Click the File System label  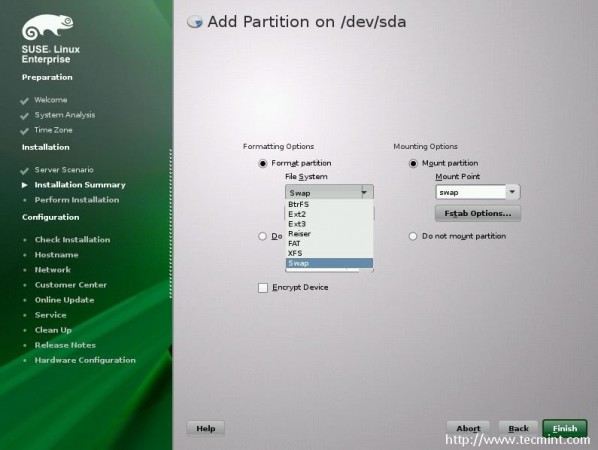click(x=306, y=177)
